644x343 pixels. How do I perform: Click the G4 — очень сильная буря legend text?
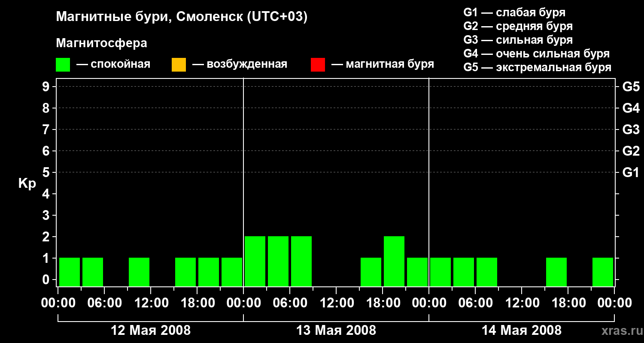[537, 54]
